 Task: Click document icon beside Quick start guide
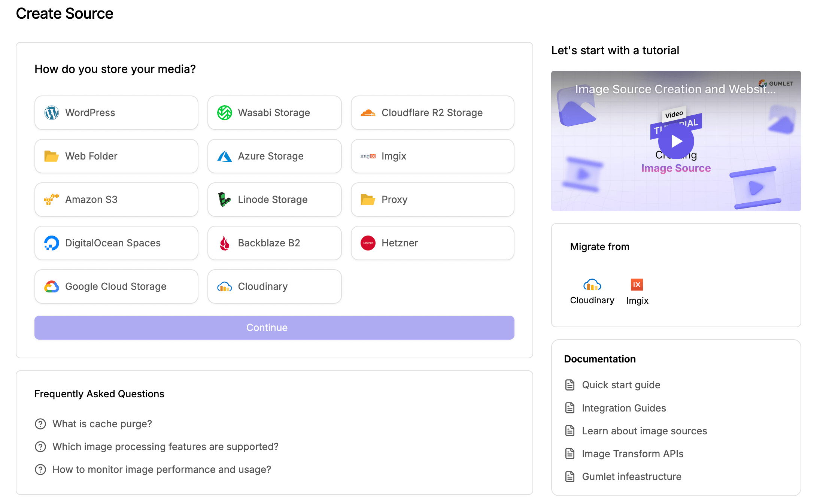570,385
